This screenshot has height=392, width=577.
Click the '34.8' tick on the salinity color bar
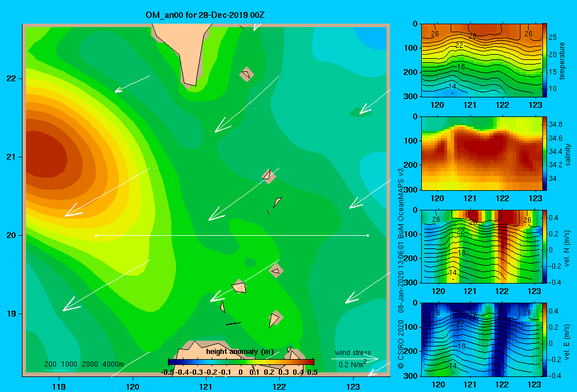(x=556, y=125)
